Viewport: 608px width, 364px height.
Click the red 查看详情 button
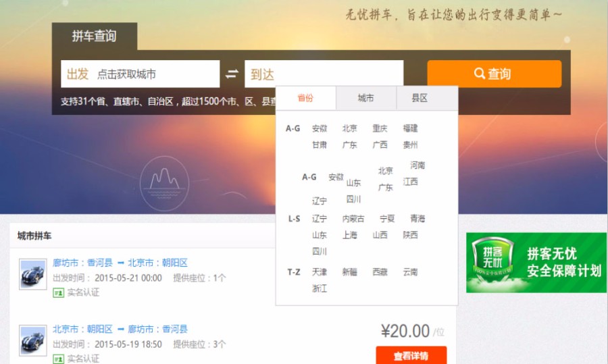coord(411,355)
